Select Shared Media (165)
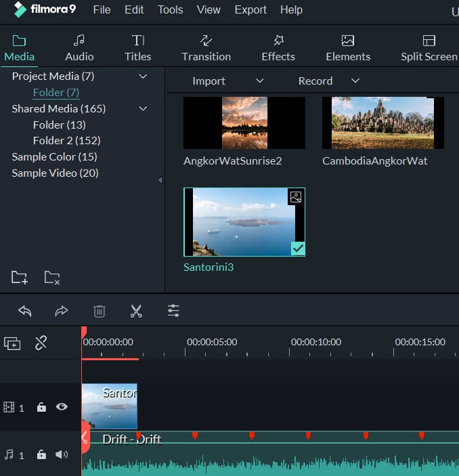Screen dimensions: 459x476 [59, 109]
